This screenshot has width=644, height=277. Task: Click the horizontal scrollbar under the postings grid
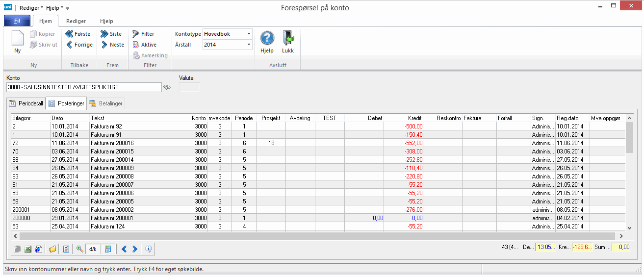coord(314,236)
